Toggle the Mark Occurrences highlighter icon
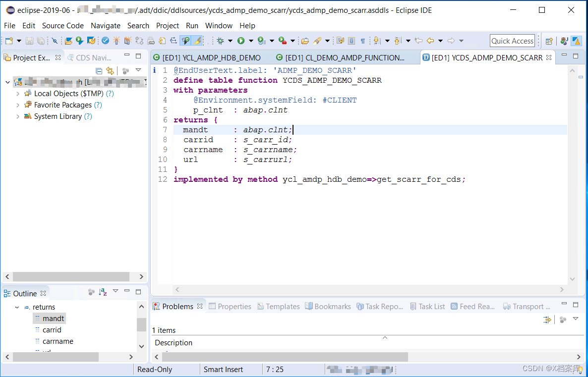Viewport: 588px width, 377px height. (196, 41)
